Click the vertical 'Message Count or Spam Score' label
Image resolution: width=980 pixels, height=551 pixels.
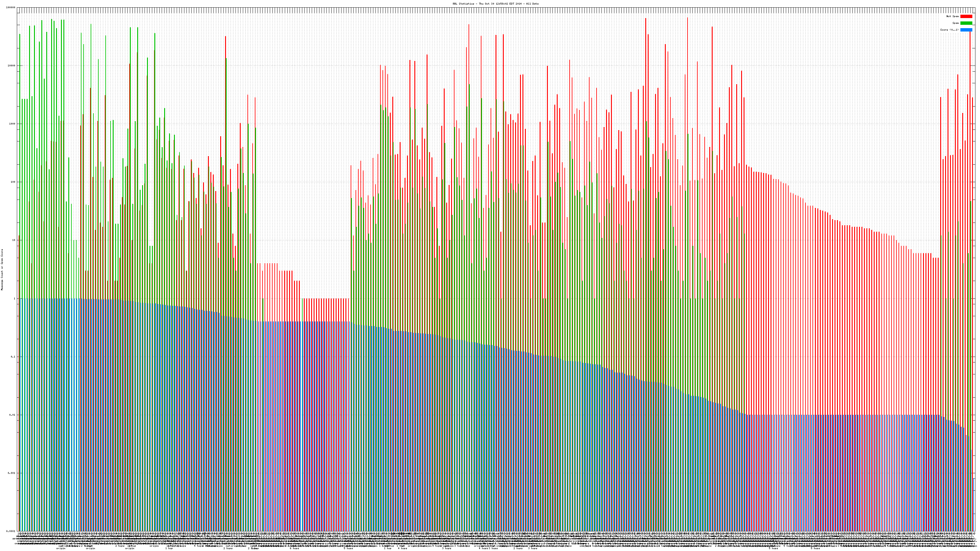pos(2,270)
